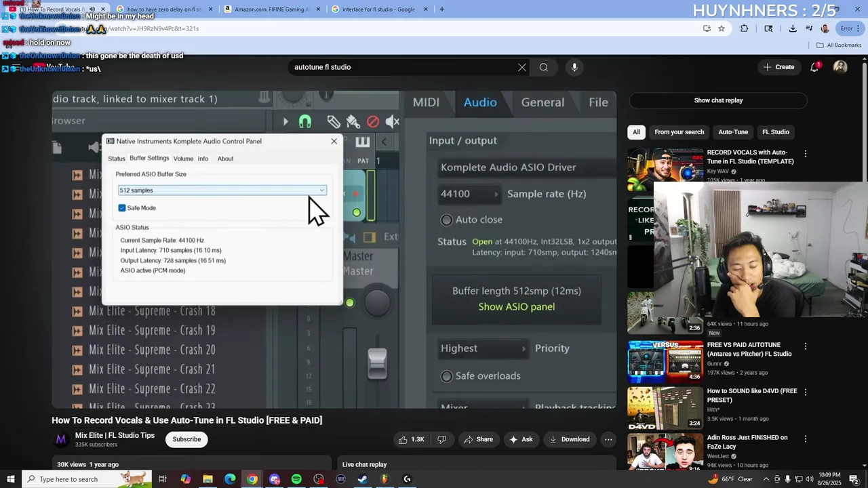868x488 pixels.
Task: Select the 'From your search' filter chip
Action: tap(679, 132)
